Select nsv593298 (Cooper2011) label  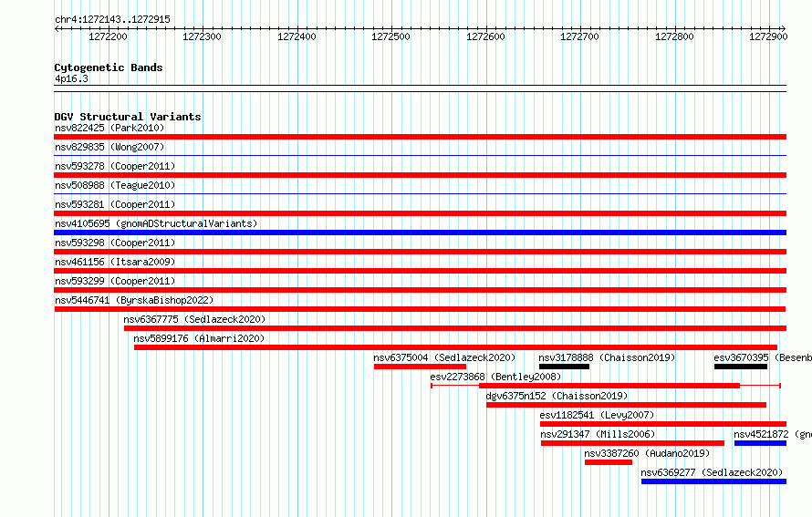[115, 243]
